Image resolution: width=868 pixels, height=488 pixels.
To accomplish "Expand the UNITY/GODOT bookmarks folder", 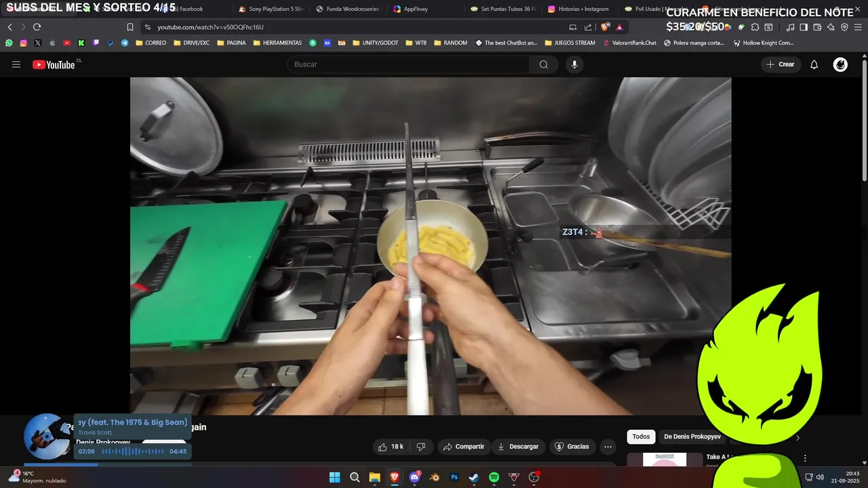I will click(x=375, y=43).
